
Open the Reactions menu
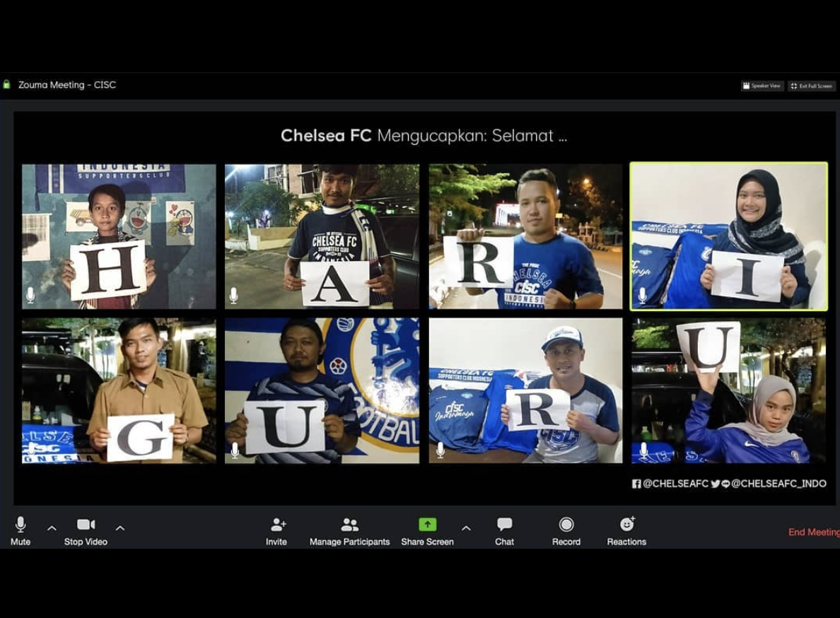(x=626, y=525)
